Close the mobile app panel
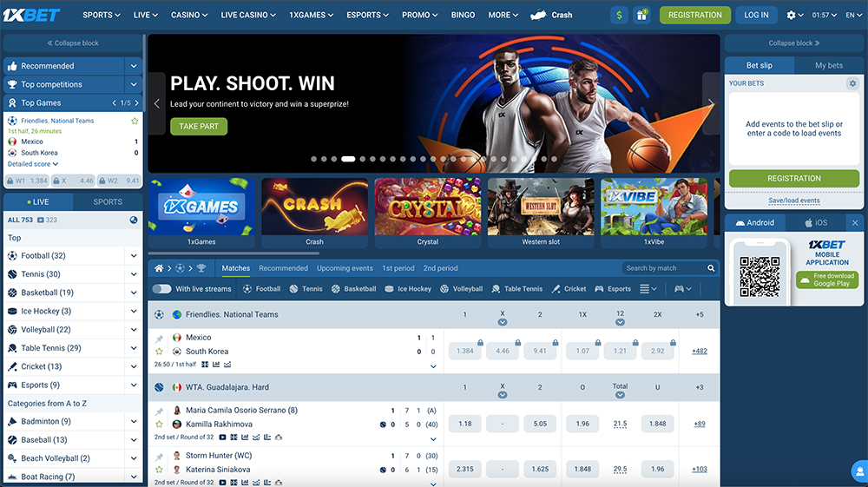The image size is (868, 487). [x=855, y=222]
